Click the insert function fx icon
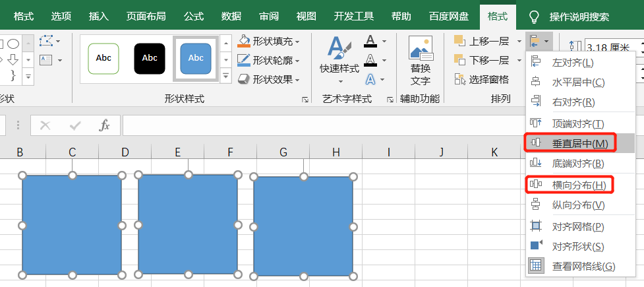This screenshot has height=287, width=644. coord(104,125)
